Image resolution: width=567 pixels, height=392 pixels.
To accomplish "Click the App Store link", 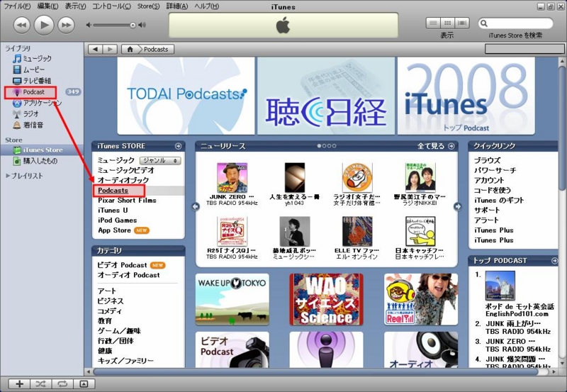I will point(114,230).
